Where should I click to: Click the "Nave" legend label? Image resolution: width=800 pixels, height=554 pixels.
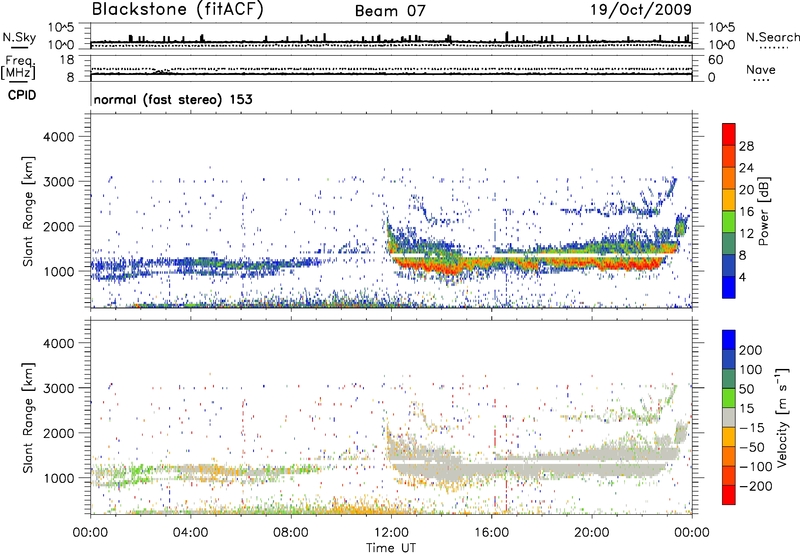click(x=760, y=69)
